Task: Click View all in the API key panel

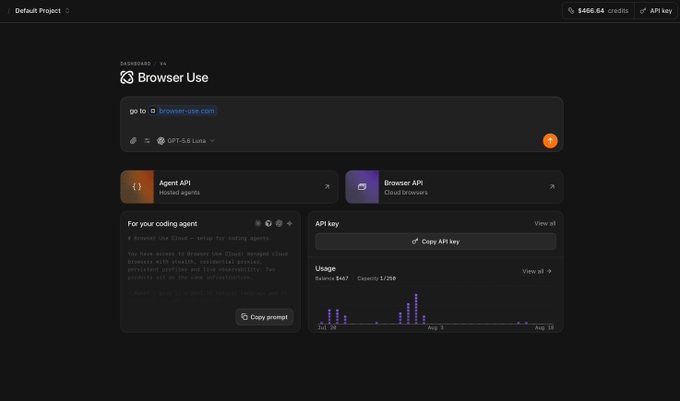Action: pyautogui.click(x=545, y=223)
